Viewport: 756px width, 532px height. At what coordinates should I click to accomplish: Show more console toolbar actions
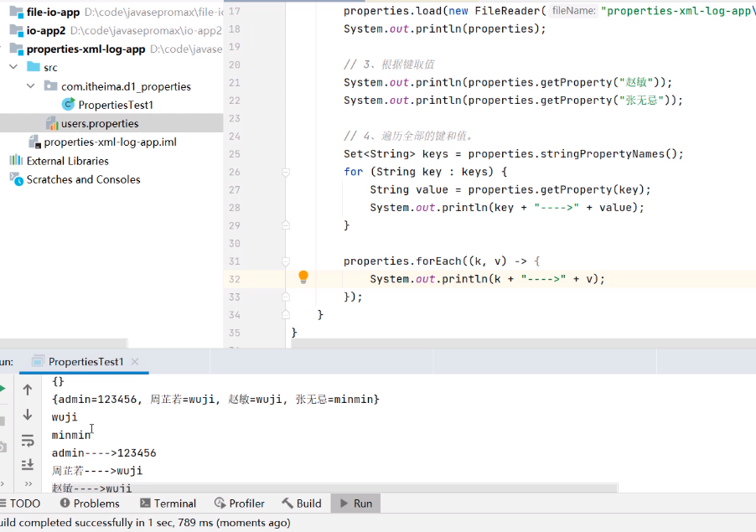pyautogui.click(x=28, y=483)
